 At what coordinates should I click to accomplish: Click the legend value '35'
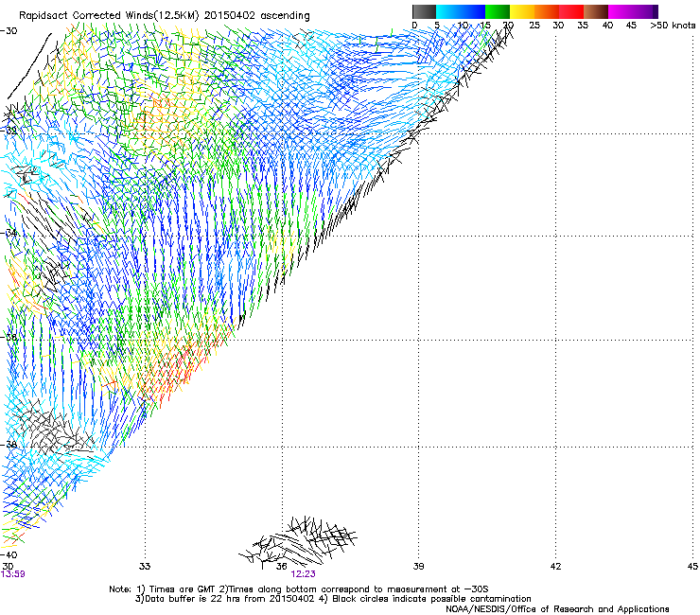583,26
